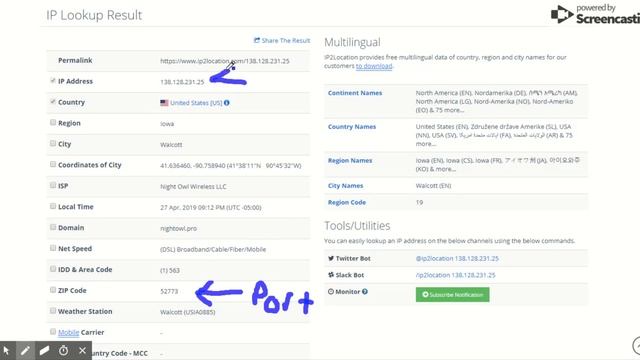Click the (1) 563 area code value
Viewport: 640px width, 360px height.
[170, 270]
